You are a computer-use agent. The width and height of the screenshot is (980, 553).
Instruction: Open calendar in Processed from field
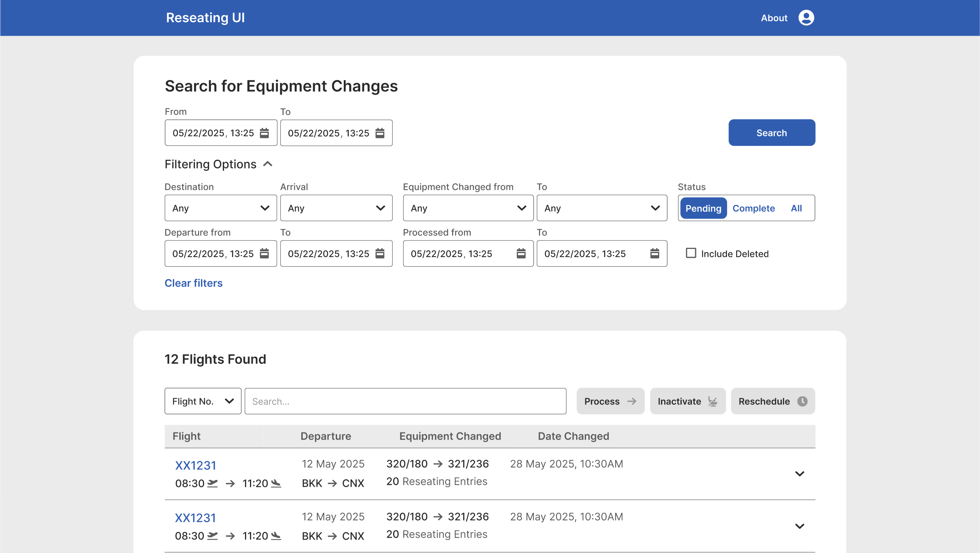coord(521,254)
